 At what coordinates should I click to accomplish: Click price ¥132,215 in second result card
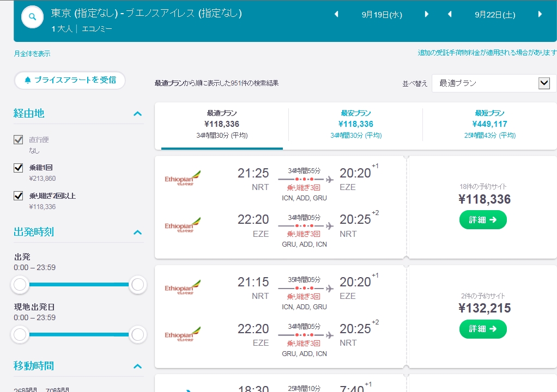[485, 308]
